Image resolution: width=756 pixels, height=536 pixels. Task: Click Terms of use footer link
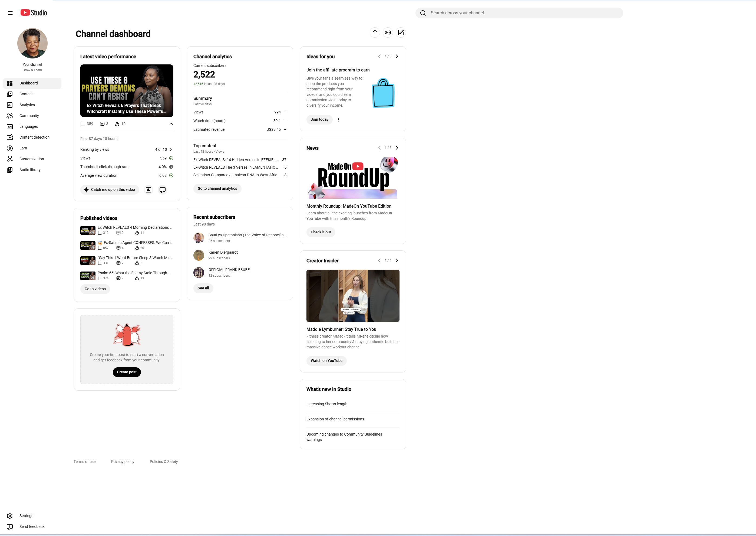[84, 462]
